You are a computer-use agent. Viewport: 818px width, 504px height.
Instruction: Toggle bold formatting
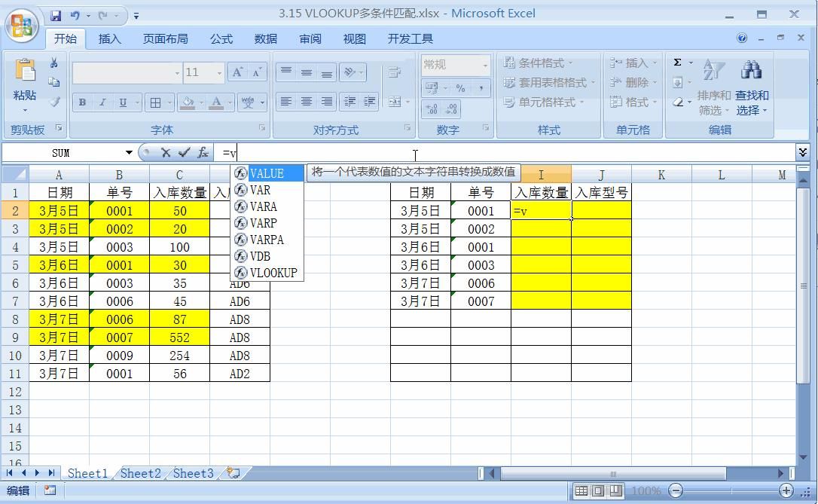pyautogui.click(x=82, y=102)
